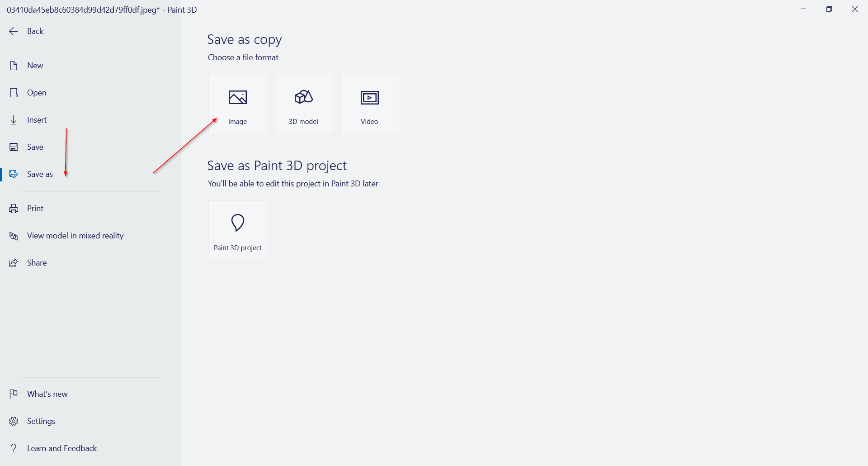Save as a Paint 3D project tile
This screenshot has width=868, height=466.
click(x=237, y=229)
